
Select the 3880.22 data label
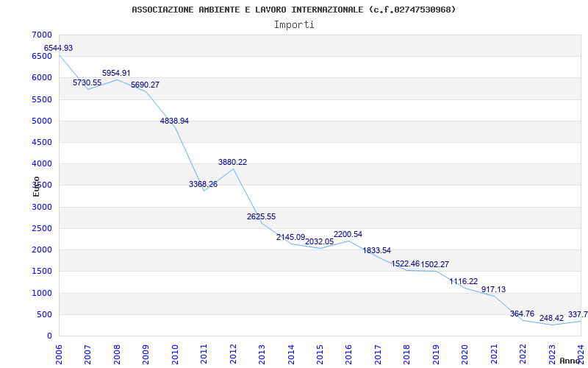[232, 162]
